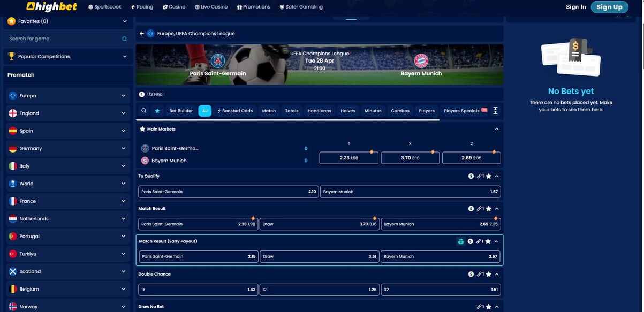
Task: Click the link icon on Double Chance row
Action: pyautogui.click(x=480, y=274)
